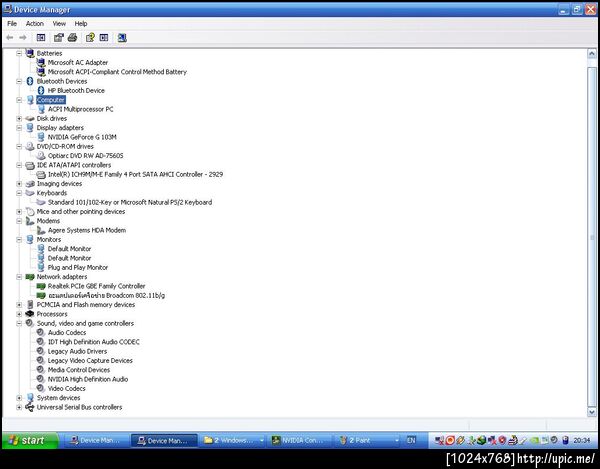Click the Mice and other pointing devices icon

[x=30, y=212]
